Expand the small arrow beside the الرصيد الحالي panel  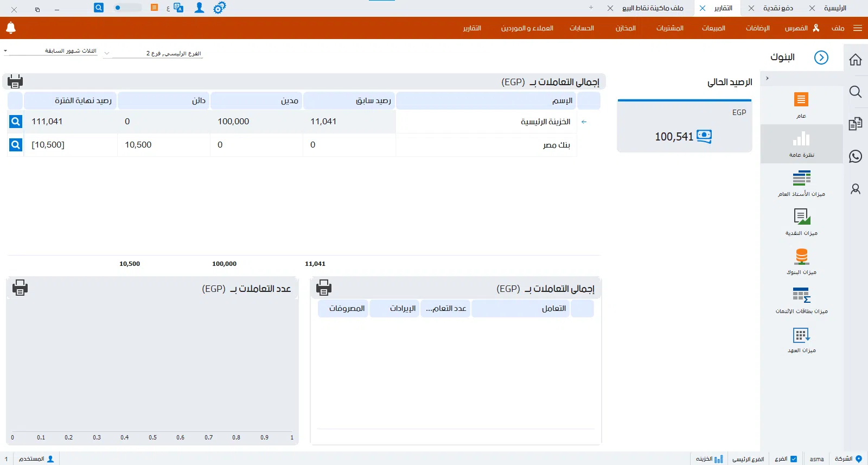[767, 79]
